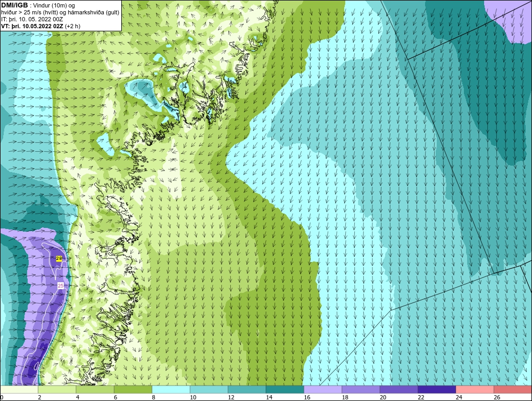This screenshot has width=532, height=401.
Task: Click the yellow 28 max gust label
Action: [x=59, y=259]
